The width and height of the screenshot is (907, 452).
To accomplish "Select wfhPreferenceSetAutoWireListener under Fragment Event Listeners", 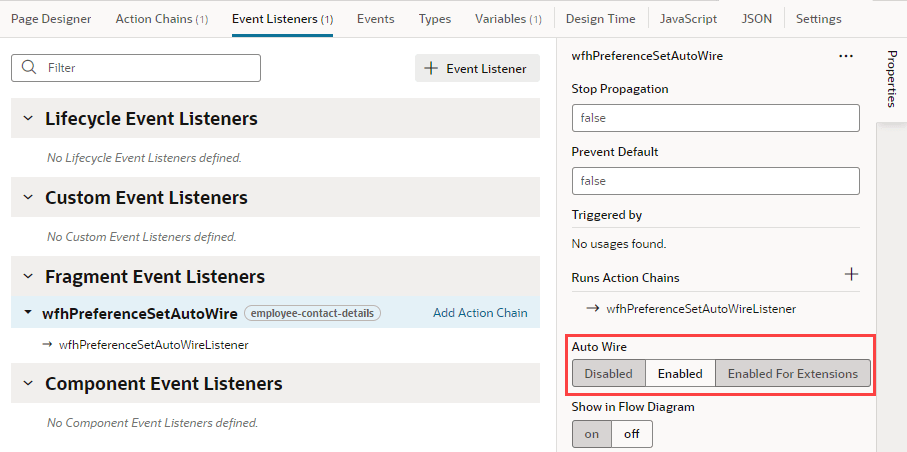I will (154, 344).
